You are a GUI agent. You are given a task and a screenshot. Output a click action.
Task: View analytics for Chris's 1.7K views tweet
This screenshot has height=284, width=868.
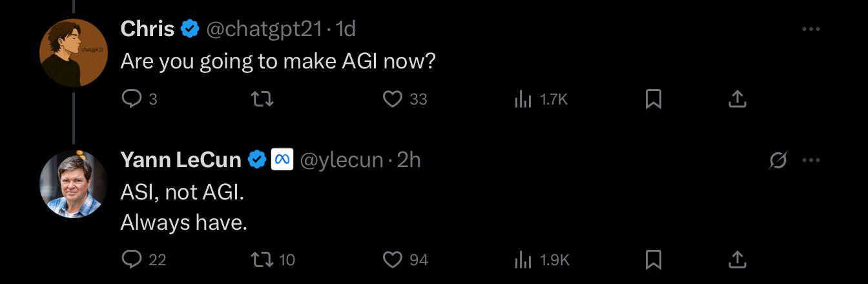[x=522, y=99]
